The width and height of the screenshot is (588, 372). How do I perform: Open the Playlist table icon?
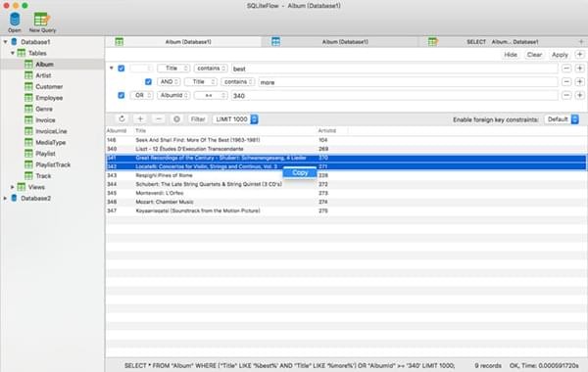coord(28,154)
